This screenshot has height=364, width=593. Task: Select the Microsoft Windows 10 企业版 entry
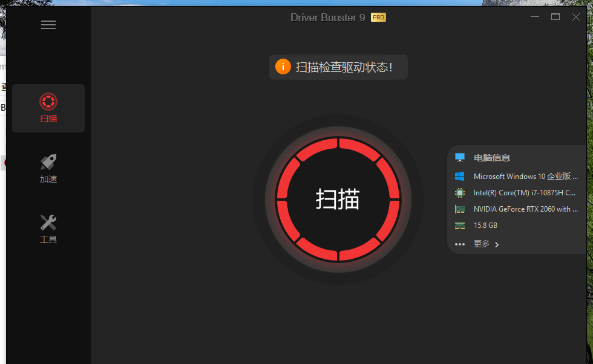[x=526, y=177]
